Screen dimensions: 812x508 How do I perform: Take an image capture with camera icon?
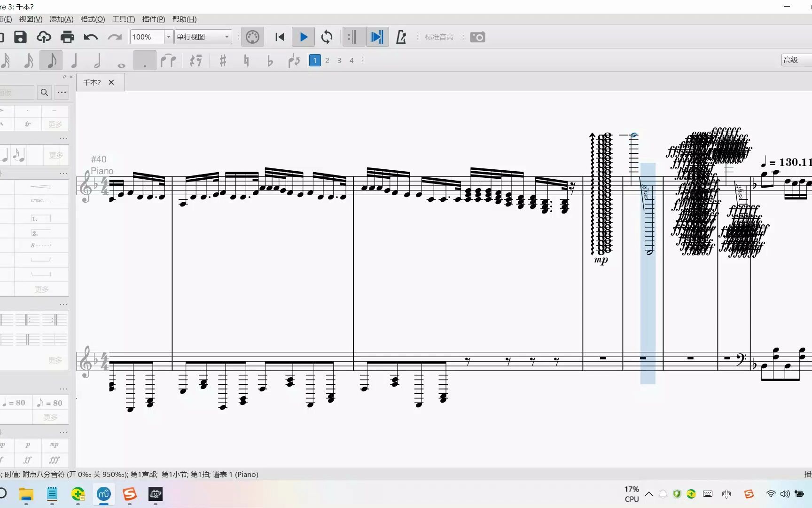tap(477, 37)
